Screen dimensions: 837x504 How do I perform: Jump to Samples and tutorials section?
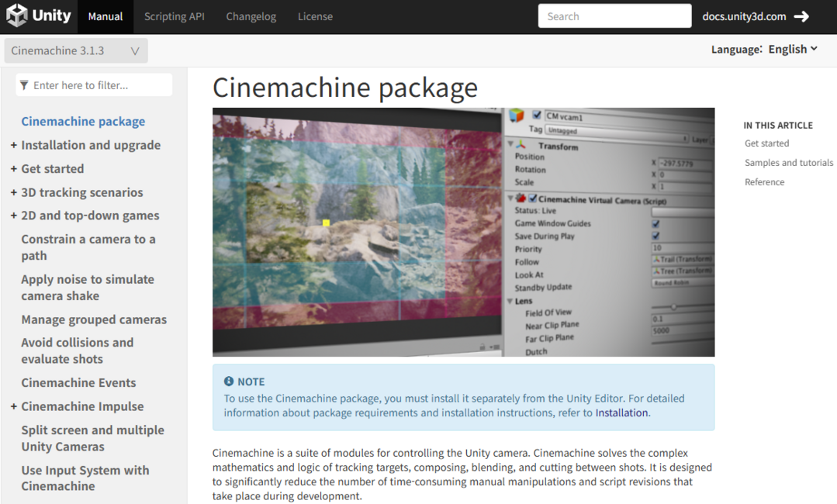(789, 163)
